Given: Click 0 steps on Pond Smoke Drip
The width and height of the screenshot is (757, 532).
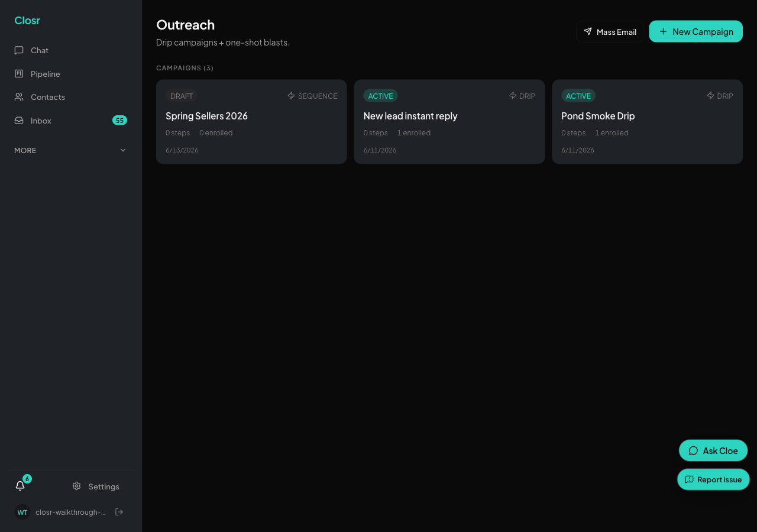Looking at the screenshot, I should coord(574,133).
